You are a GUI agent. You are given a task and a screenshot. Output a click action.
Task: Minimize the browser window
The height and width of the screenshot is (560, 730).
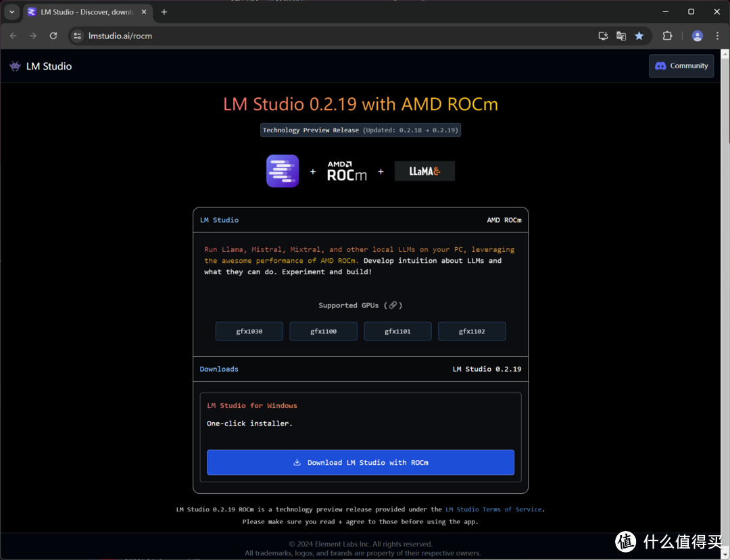(x=666, y=11)
